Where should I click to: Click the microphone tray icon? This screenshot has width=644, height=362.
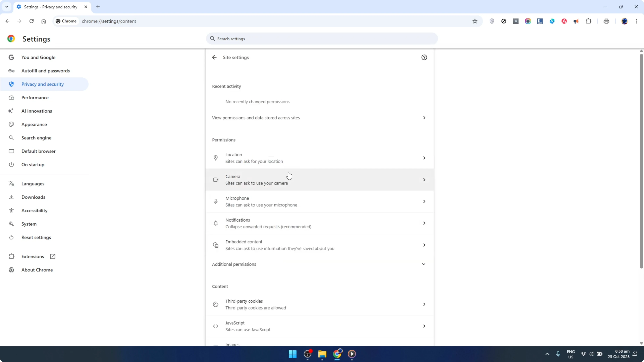point(558,354)
